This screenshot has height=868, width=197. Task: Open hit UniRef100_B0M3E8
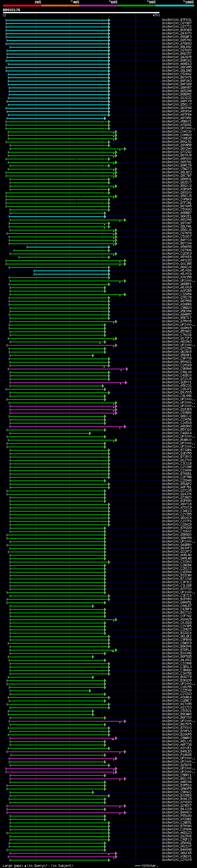[x=177, y=30]
